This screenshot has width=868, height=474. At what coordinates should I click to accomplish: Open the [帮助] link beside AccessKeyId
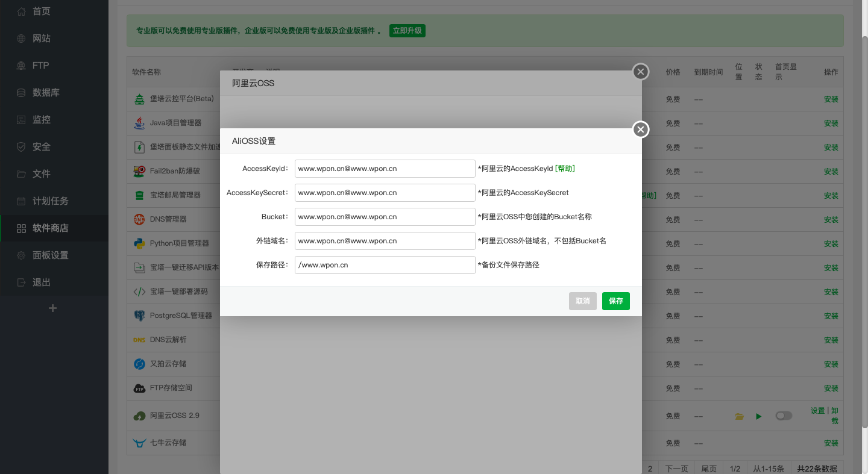(x=565, y=169)
